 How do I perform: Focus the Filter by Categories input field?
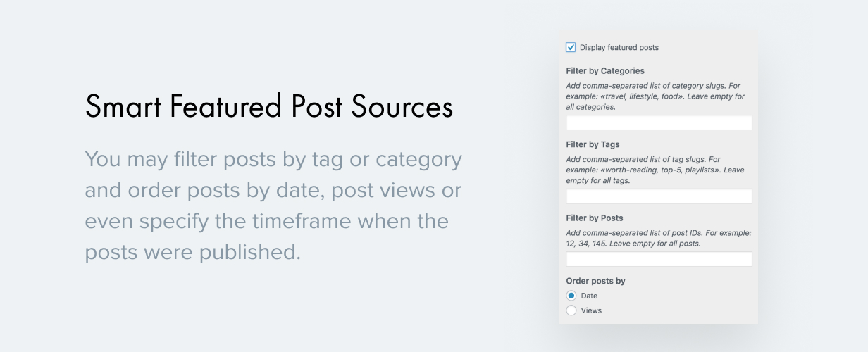coord(659,123)
